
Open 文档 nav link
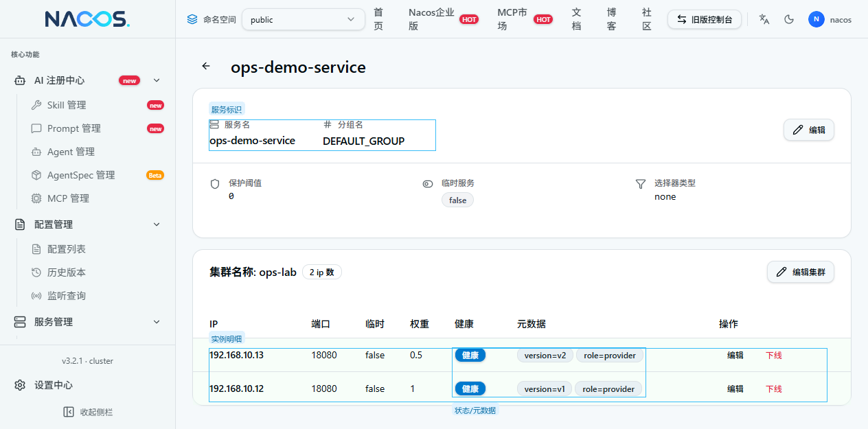(x=577, y=19)
